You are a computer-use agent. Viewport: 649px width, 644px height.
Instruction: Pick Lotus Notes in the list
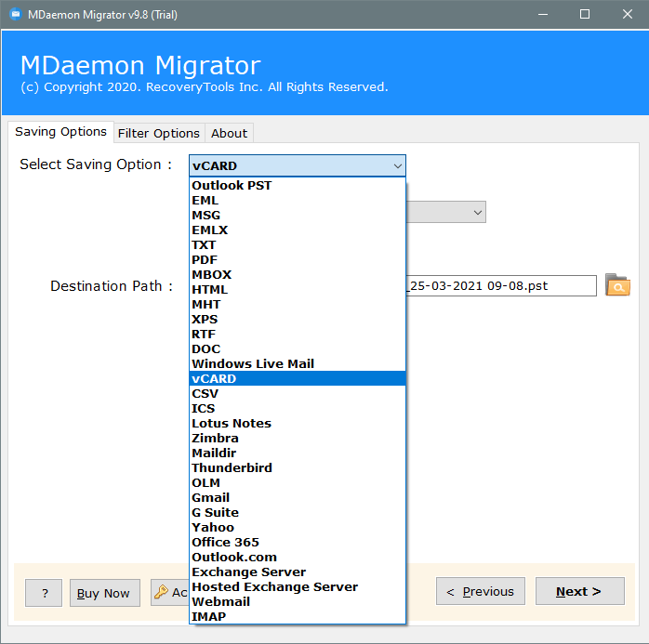(298, 423)
